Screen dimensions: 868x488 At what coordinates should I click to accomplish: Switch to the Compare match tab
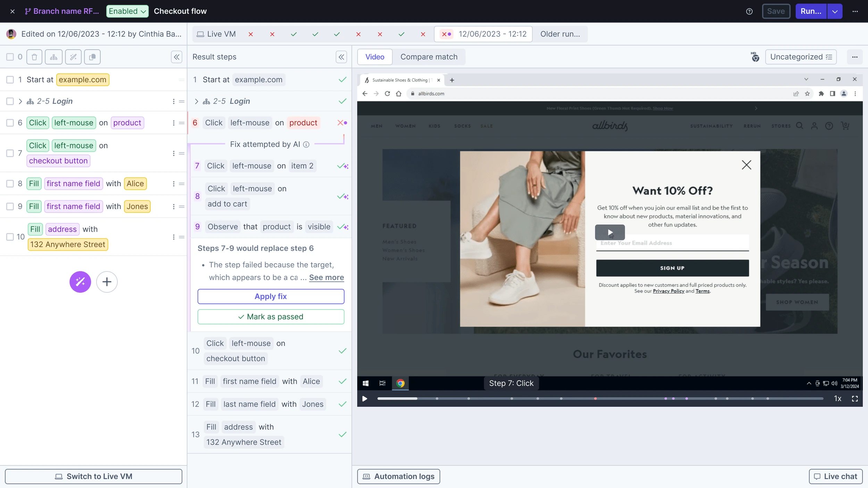pos(428,57)
